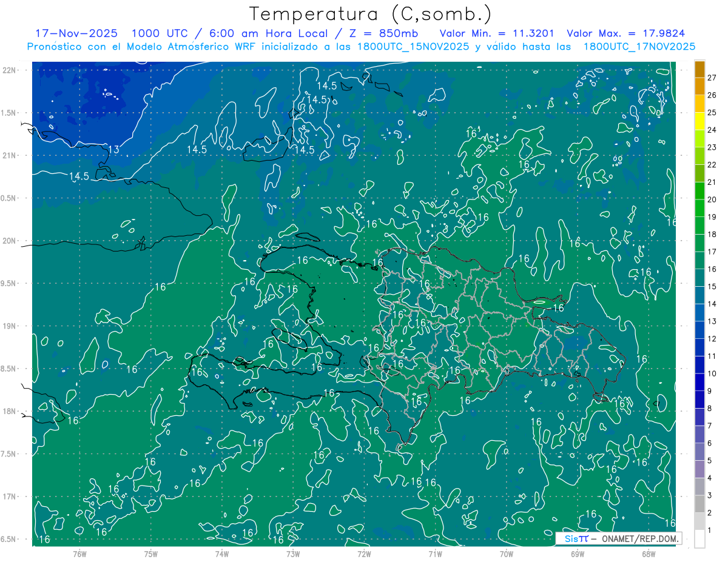Click the '70W' longitude label
The height and width of the screenshot is (562, 728).
(x=507, y=554)
